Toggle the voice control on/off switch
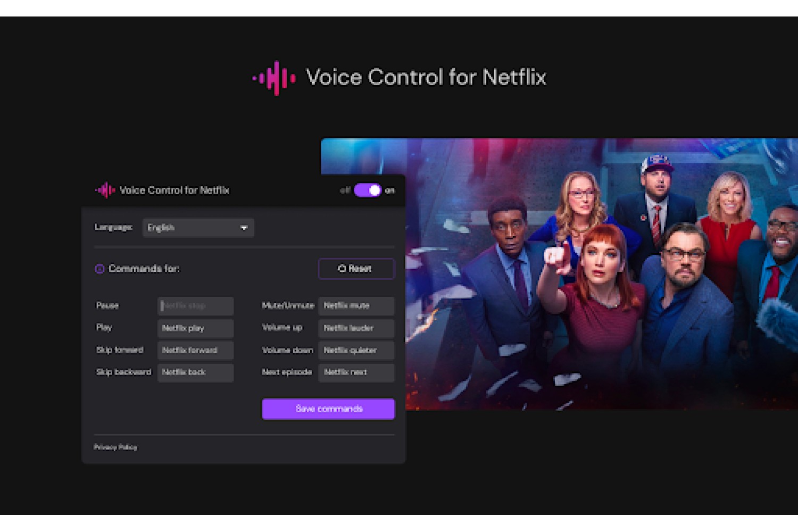The width and height of the screenshot is (798, 532). [368, 190]
